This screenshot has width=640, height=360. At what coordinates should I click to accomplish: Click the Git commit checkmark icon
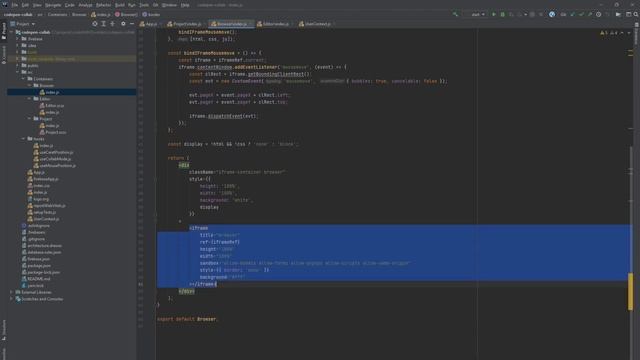coord(581,14)
